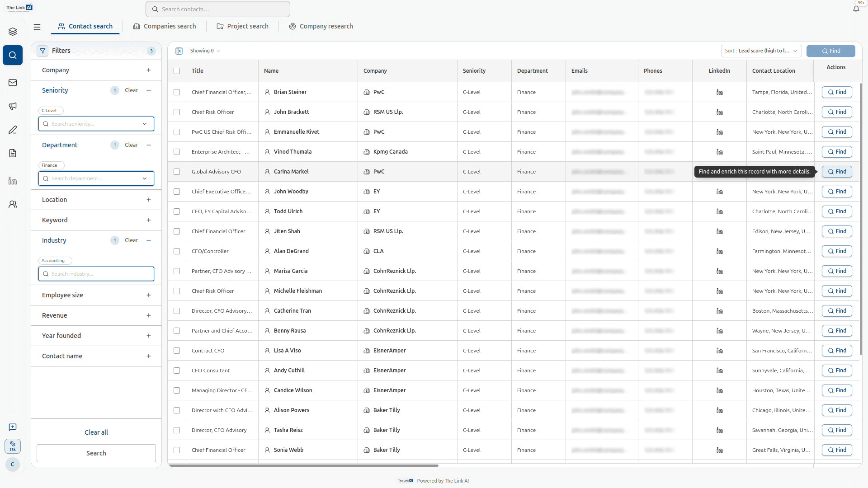Image resolution: width=868 pixels, height=488 pixels.
Task: Toggle the hamburger menu
Action: (37, 27)
